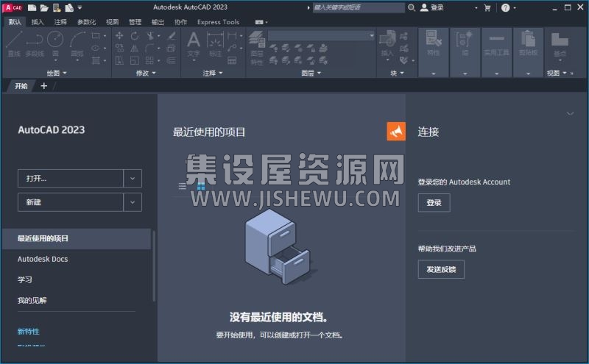Collapse the 连接 panel with the chevron

(x=570, y=113)
